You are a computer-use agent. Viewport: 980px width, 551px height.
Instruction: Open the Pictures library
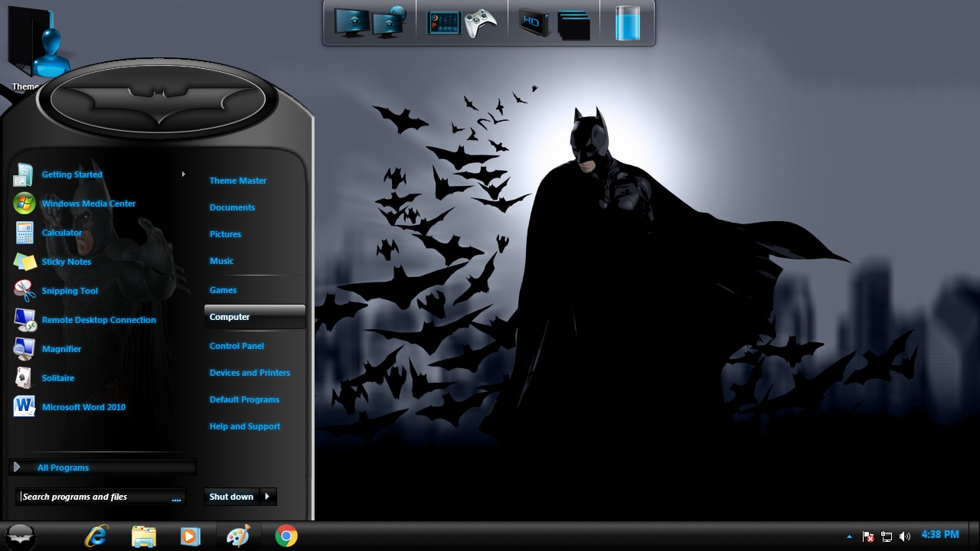pos(225,234)
